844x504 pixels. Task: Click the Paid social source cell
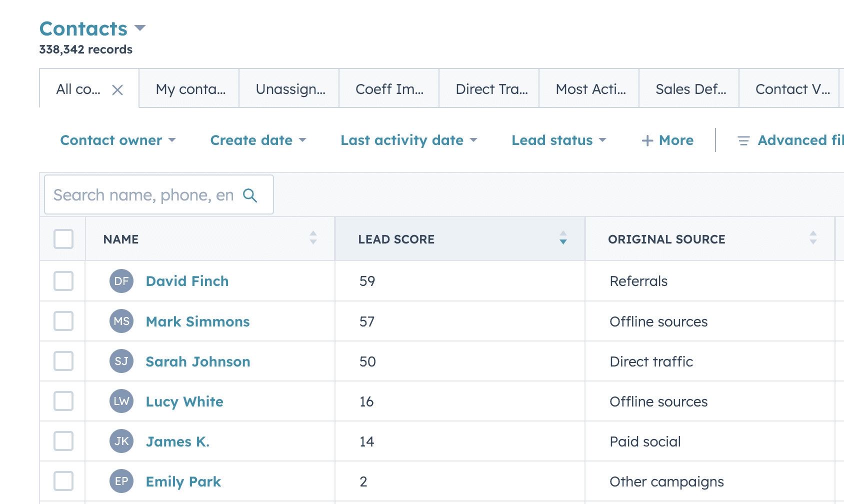click(x=645, y=441)
